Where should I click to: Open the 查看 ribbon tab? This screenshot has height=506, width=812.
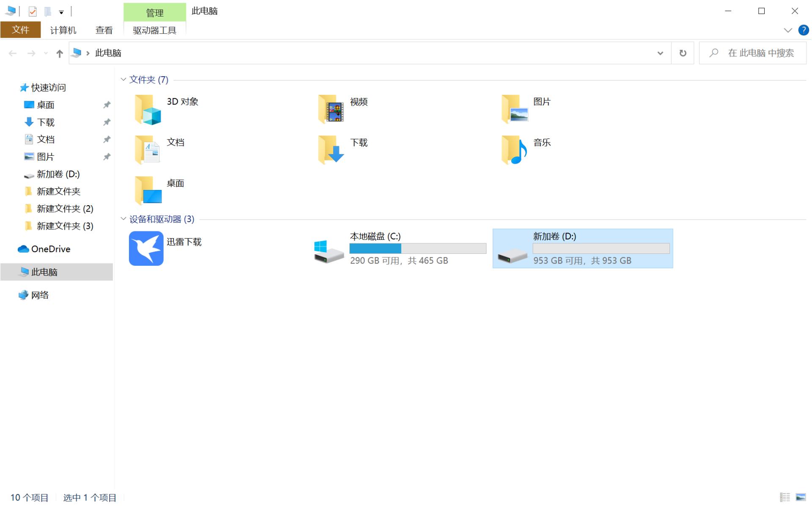click(x=104, y=30)
